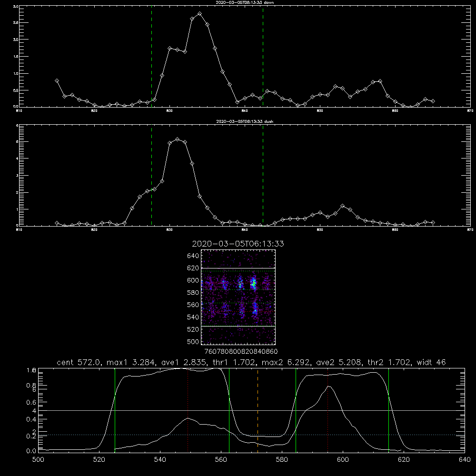This screenshot has width=476, height=476.
Task: Click the '500' y-axis label beside spectrogram image
Action: coord(193,342)
